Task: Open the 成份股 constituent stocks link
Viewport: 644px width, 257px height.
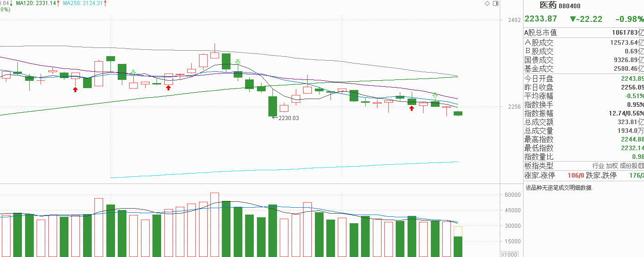Action: tap(629, 166)
